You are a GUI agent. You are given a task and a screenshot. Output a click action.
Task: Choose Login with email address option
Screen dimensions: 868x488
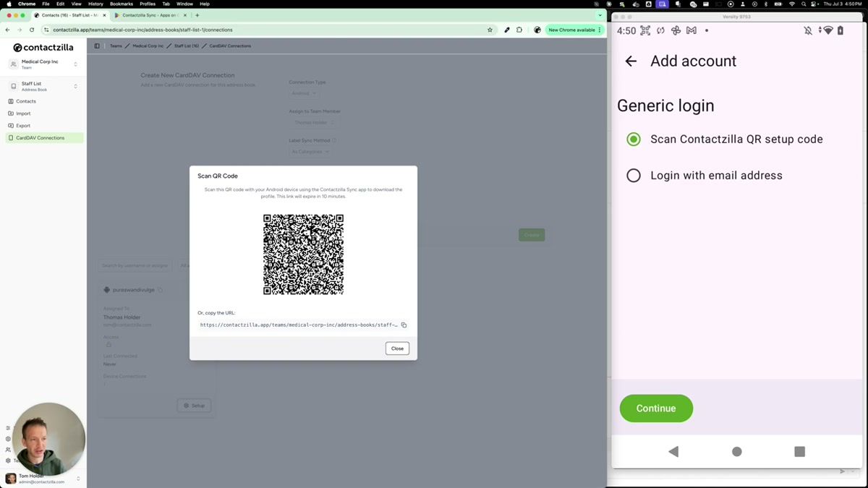[x=634, y=175]
